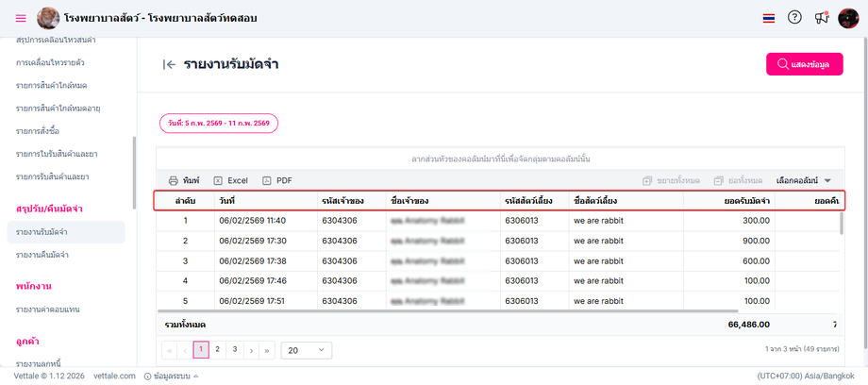Viewport: 868px width, 385px height.
Task: Sort by วันที่ column header
Action: [x=266, y=201]
